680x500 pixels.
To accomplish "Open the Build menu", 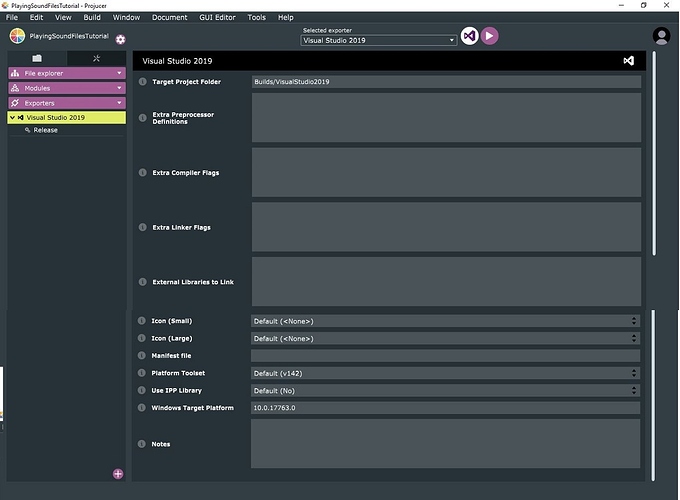I will (x=92, y=17).
